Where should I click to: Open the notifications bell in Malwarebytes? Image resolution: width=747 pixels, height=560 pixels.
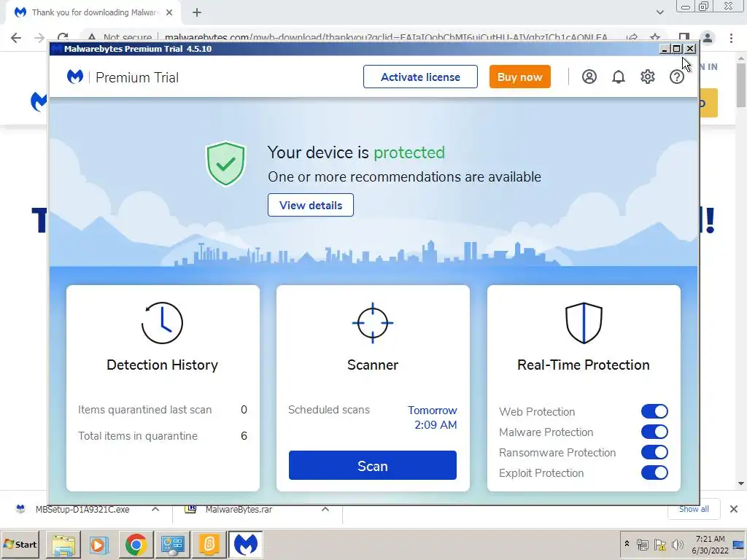pos(619,77)
